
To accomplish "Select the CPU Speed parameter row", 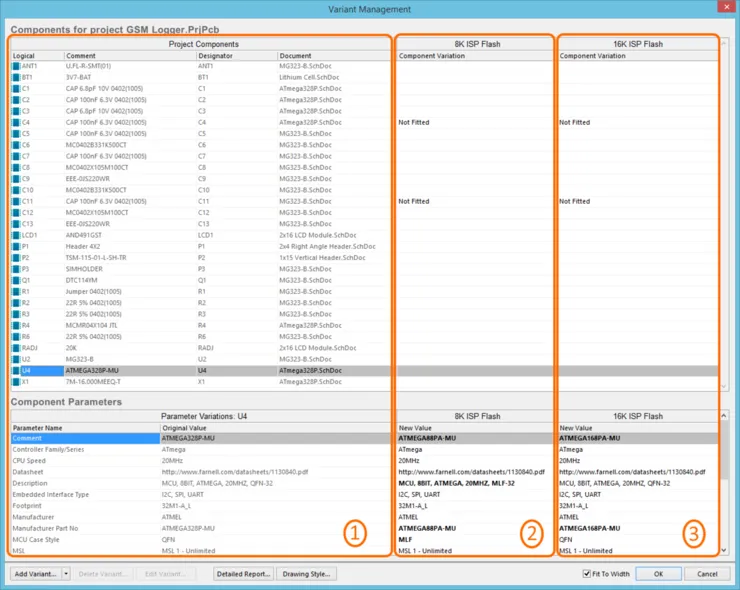I will tap(85, 461).
